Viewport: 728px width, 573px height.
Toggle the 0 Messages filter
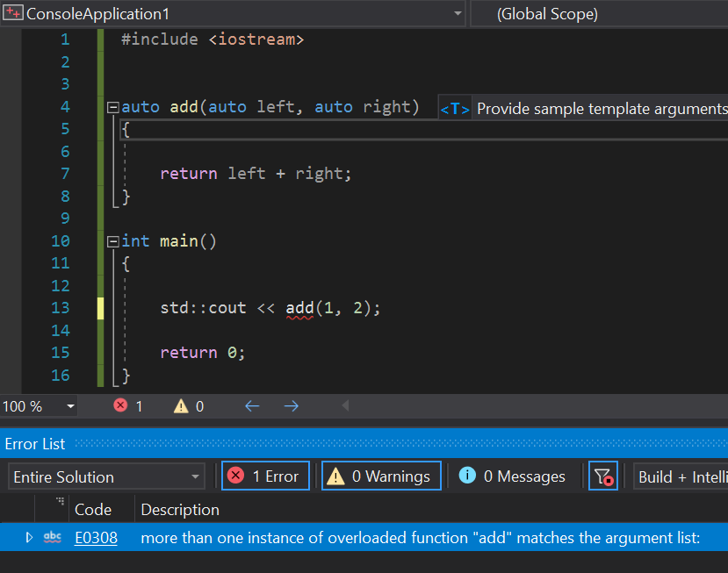point(512,476)
